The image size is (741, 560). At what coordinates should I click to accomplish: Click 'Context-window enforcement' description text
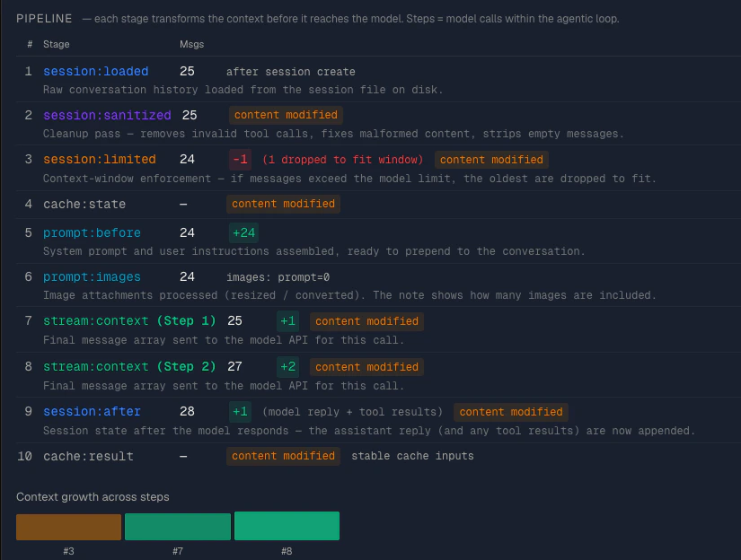[349, 179]
